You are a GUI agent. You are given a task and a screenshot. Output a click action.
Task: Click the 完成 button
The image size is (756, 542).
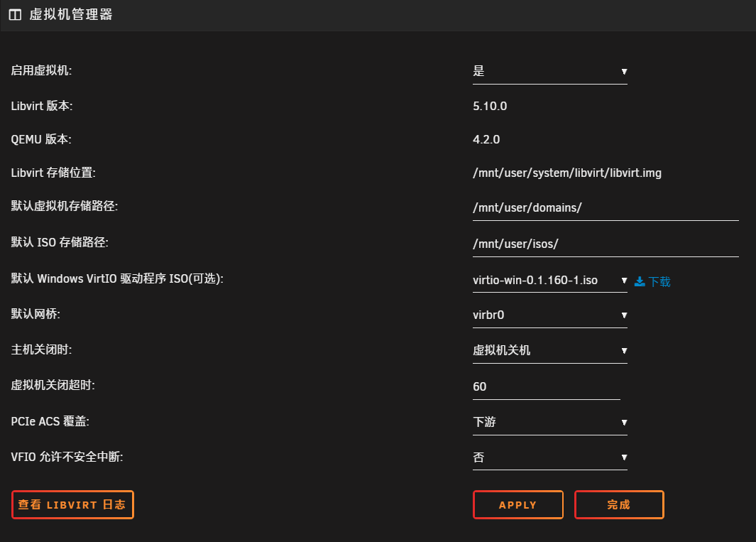(x=619, y=505)
